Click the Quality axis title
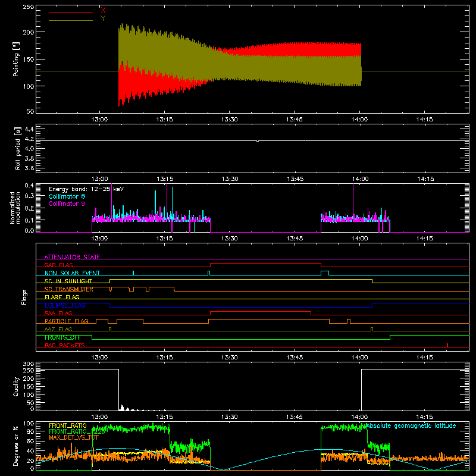This screenshot has height=476, width=476. tap(16, 386)
